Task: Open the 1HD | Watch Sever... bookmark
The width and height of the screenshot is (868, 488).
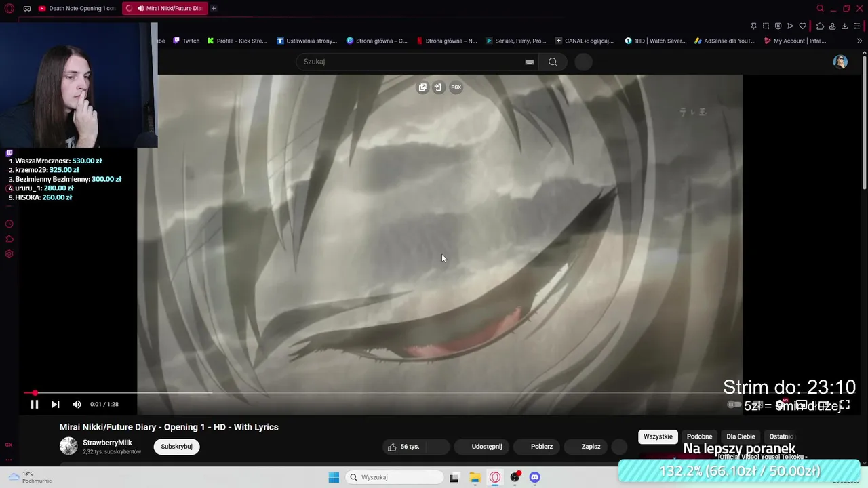Action: click(x=655, y=41)
